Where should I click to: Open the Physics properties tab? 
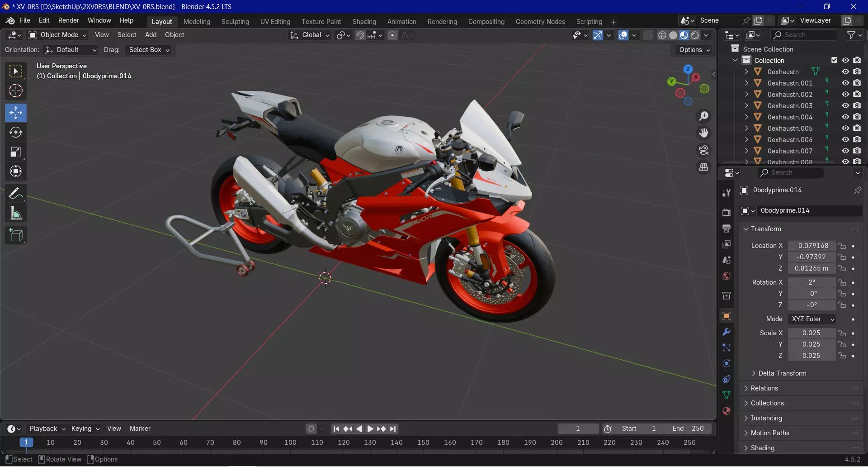(726, 363)
